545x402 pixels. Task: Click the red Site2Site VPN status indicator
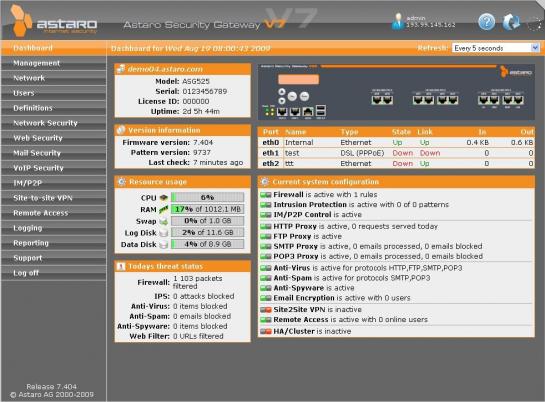coord(266,310)
